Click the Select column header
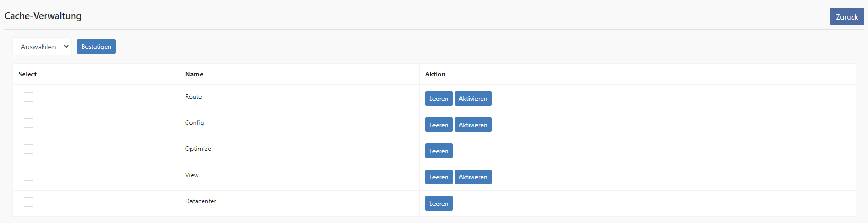This screenshot has width=868, height=223. coord(28,74)
